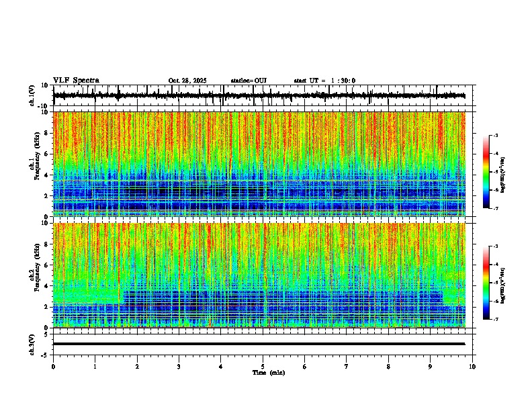The width and height of the screenshot is (532, 411).
Task: Click time axis tick label "3"
Action: point(179,367)
